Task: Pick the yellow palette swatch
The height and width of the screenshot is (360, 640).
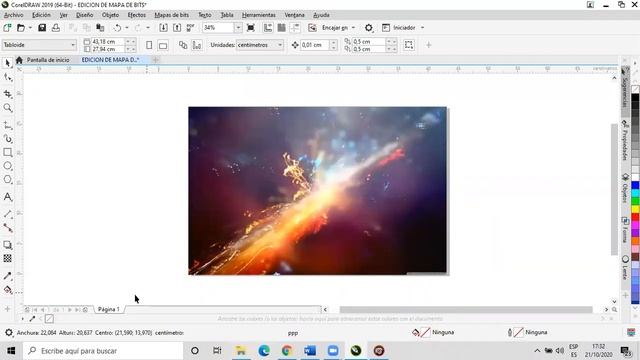Action: (635, 209)
